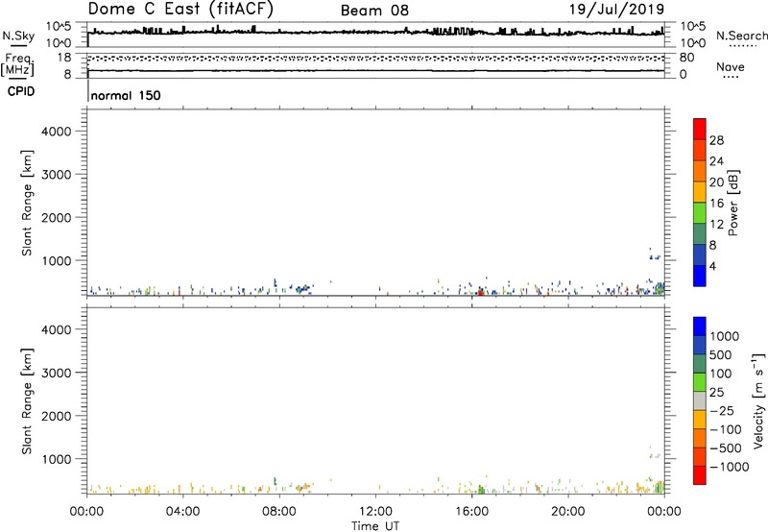Click the velocity panel's "2000" range tick
This screenshot has height=532, width=768.
coord(57,416)
